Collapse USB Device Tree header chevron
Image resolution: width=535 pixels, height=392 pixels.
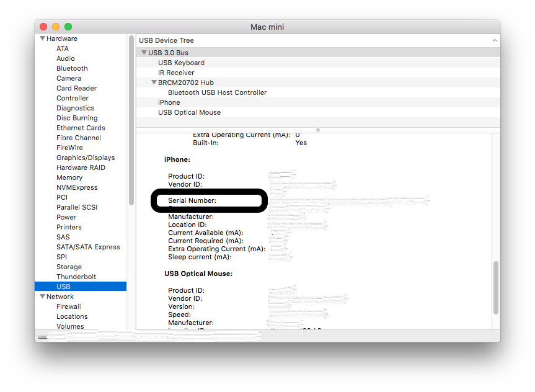tap(495, 40)
